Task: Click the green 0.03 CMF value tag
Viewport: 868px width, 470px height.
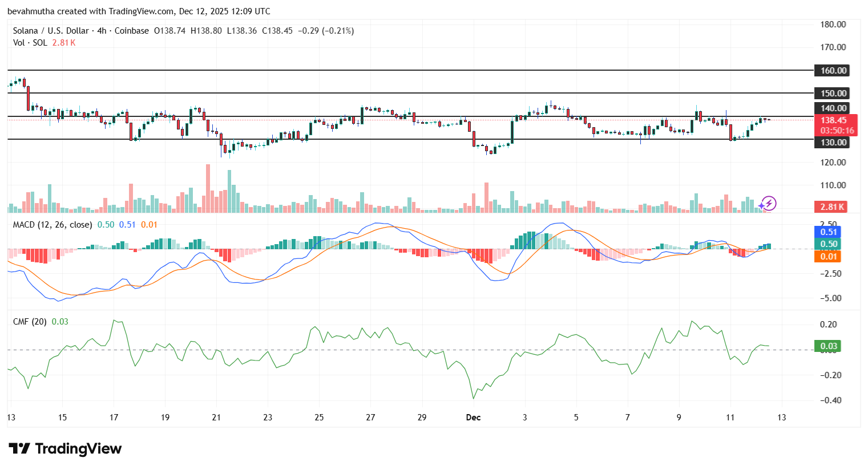Action: [x=827, y=346]
